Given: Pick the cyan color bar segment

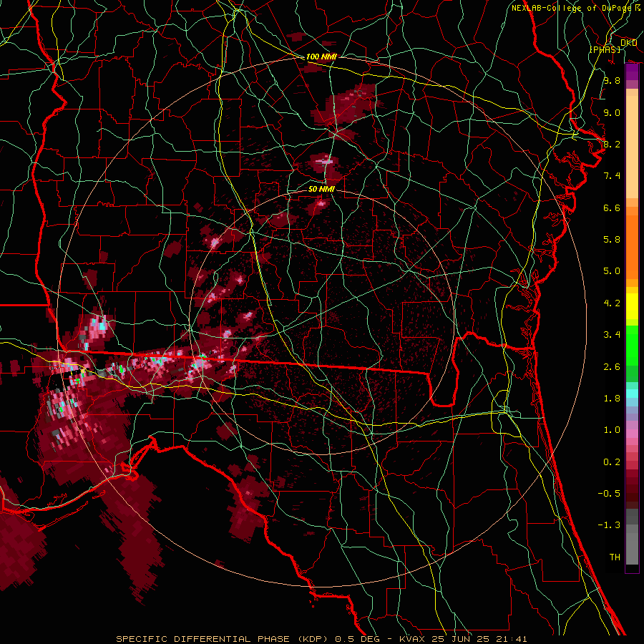Looking at the screenshot, I should click(x=632, y=394).
